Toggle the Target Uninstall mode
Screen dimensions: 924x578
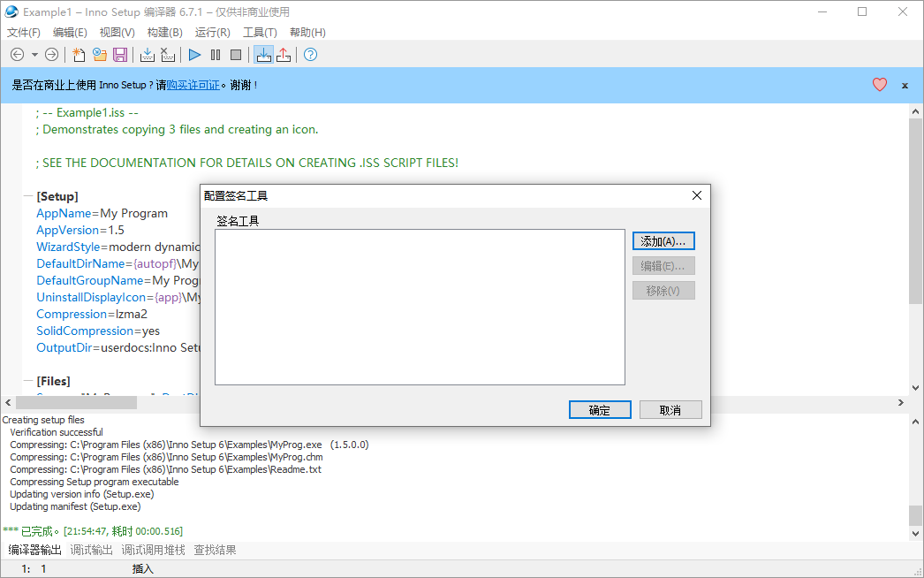284,54
